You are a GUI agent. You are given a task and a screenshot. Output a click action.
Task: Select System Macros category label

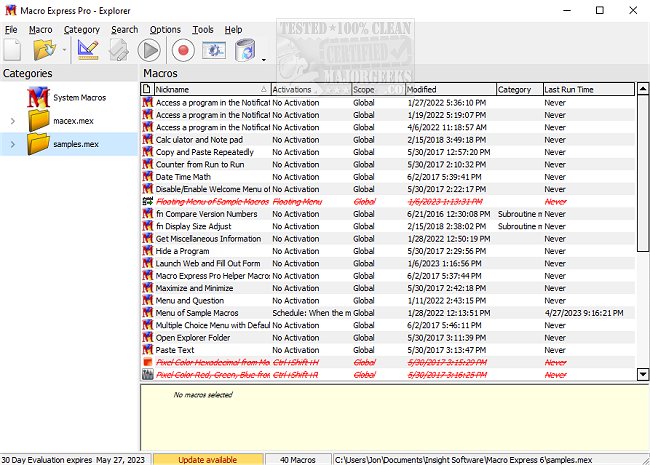[80, 98]
